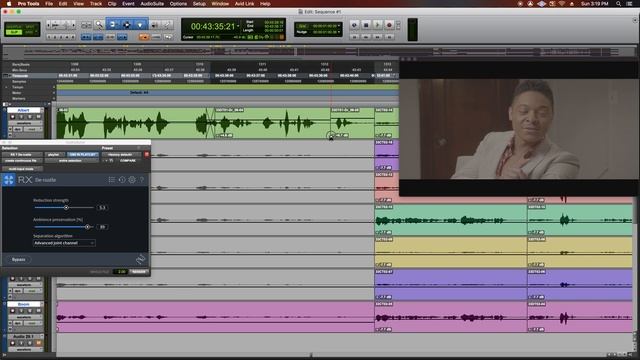
Task: Open Separation algorithm dropdown
Action: point(64,243)
